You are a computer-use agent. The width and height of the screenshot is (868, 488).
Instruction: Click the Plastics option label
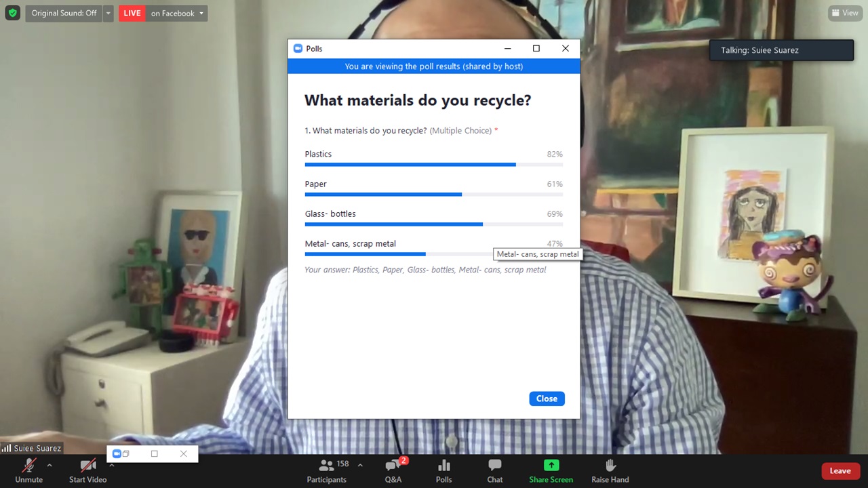pos(318,154)
